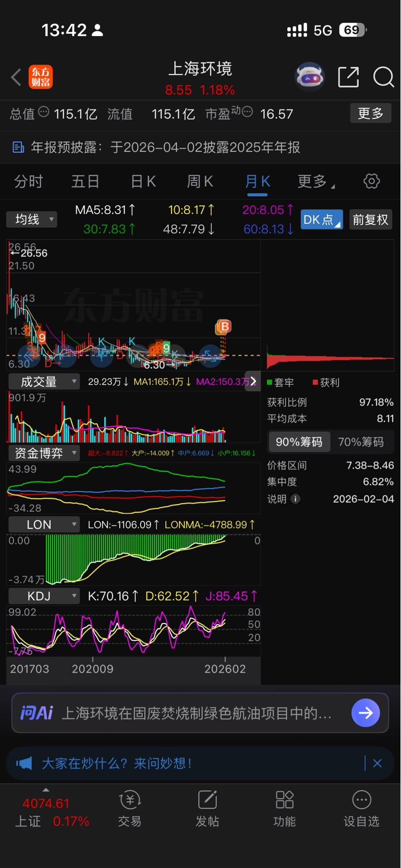The width and height of the screenshot is (401, 868).
Task: Tap the info icon beside 市盈
Action: 248,112
